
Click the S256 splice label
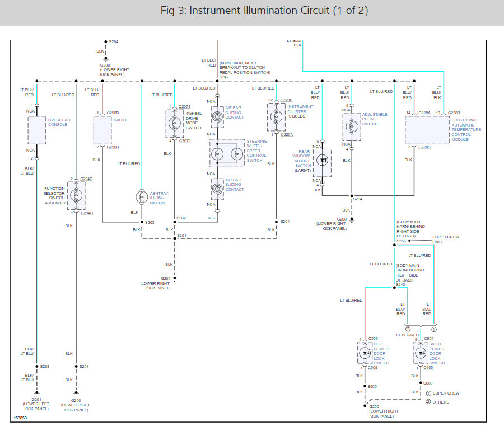coord(401,241)
